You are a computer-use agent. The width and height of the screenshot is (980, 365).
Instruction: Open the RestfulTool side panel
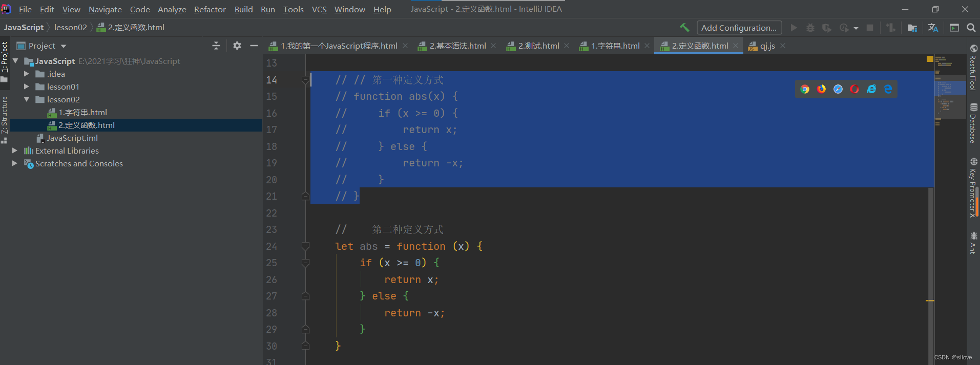(x=973, y=68)
